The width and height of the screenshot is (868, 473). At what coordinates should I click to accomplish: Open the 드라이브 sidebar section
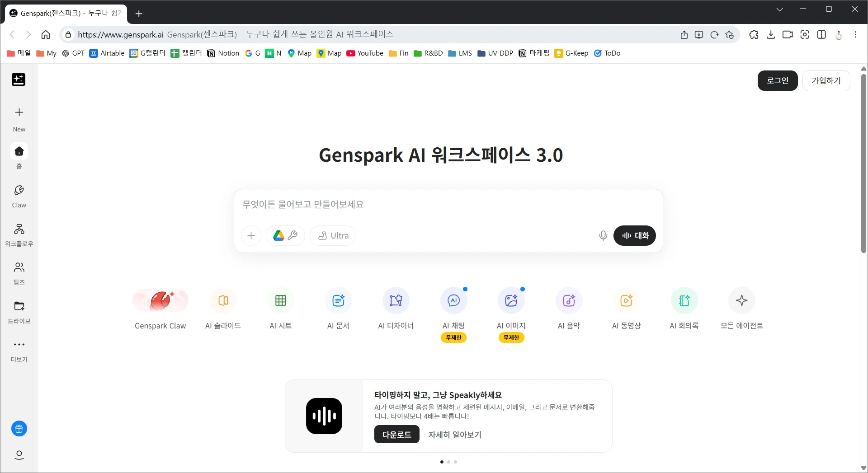[x=19, y=312]
